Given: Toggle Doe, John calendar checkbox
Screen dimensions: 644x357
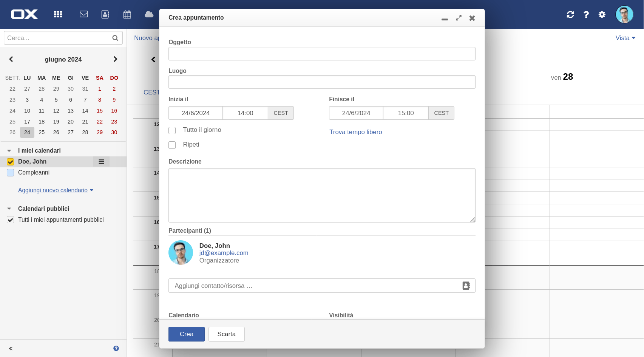Looking at the screenshot, I should coord(11,162).
